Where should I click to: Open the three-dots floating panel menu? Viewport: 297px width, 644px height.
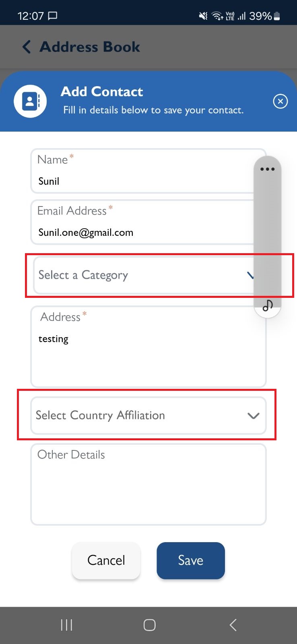[267, 169]
